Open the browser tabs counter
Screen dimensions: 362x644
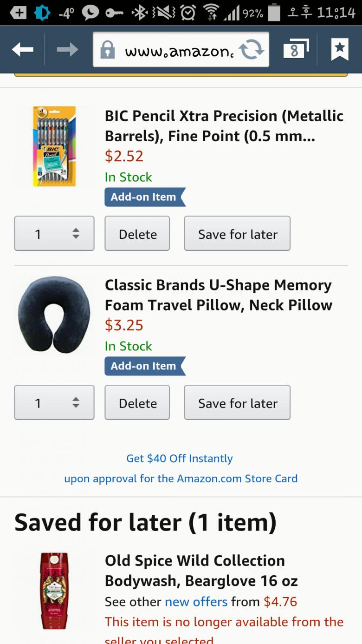coord(295,50)
